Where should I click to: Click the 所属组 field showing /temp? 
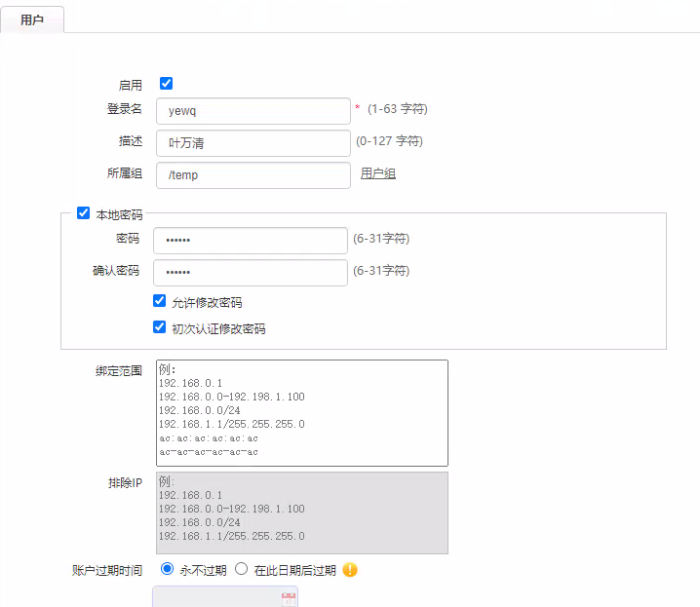253,174
